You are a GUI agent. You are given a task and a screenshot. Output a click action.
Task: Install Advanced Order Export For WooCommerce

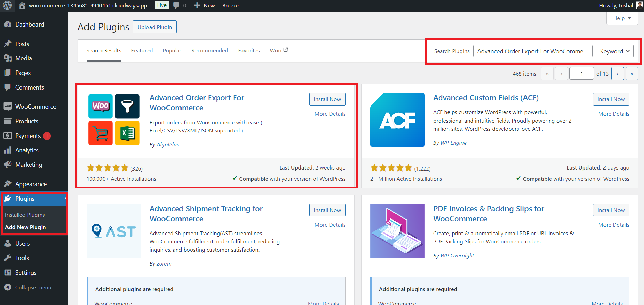click(327, 99)
